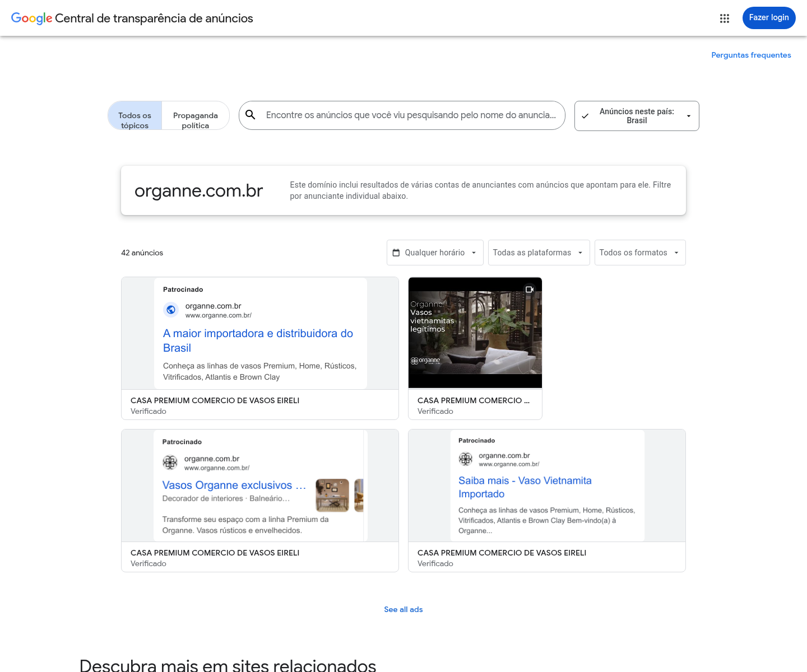Image resolution: width=807 pixels, height=672 pixels.
Task: Click the search magnifier icon
Action: 251,115
